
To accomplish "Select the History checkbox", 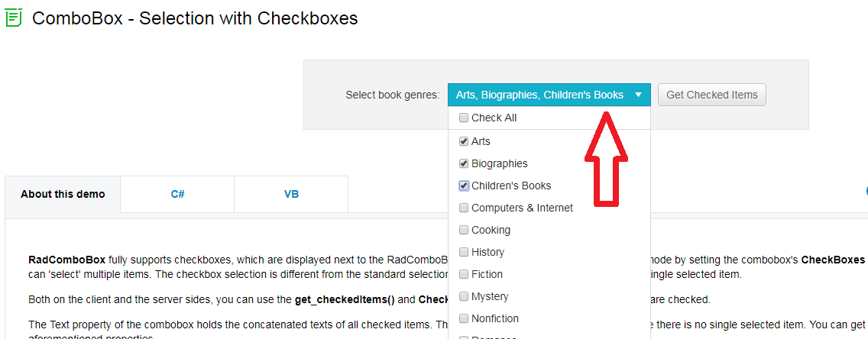I will (464, 253).
